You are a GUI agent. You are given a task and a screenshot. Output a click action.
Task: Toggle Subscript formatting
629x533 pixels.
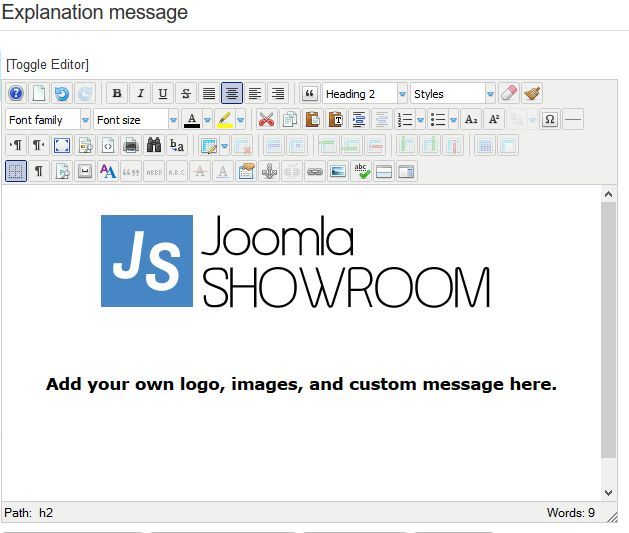pos(471,120)
